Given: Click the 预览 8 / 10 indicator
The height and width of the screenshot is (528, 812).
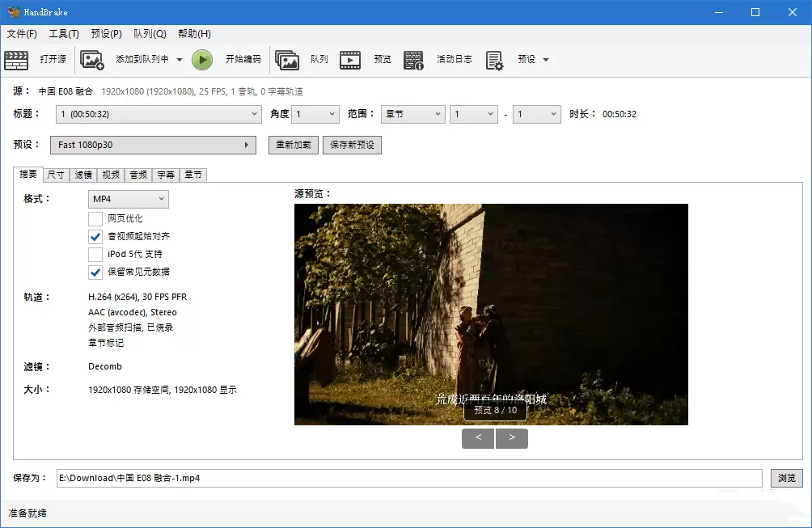Looking at the screenshot, I should [495, 410].
